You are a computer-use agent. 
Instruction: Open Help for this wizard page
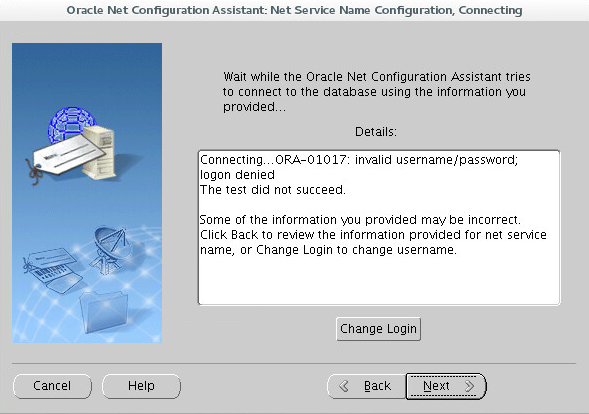[x=141, y=386]
